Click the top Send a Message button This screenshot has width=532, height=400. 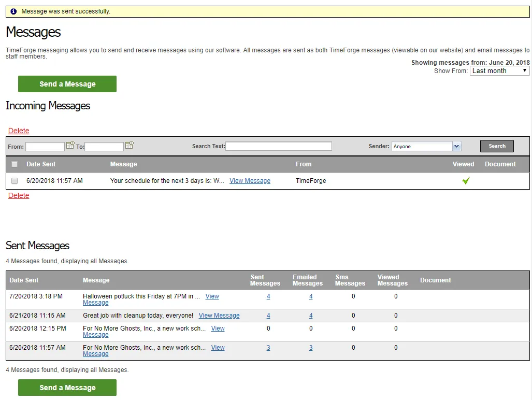67,84
